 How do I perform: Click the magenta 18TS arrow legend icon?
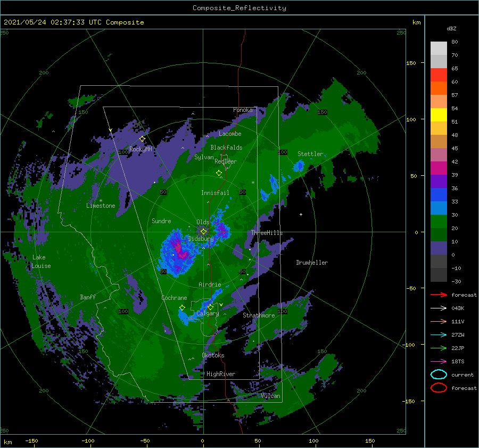(439, 362)
